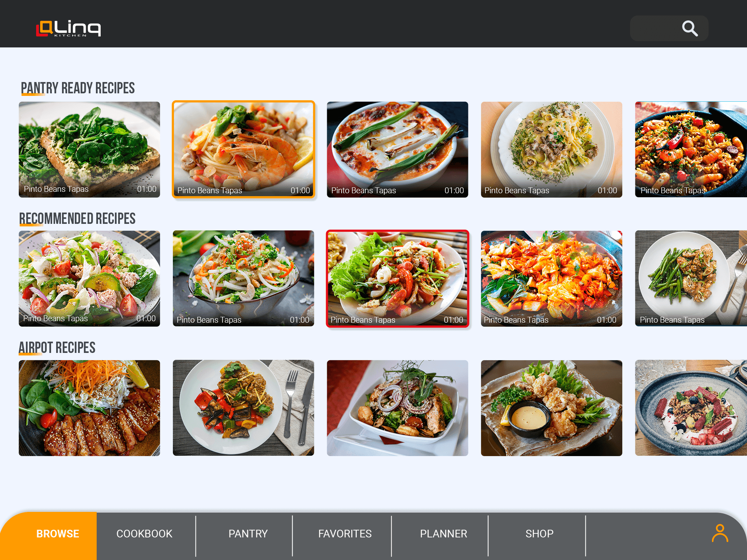Choose the baked leek gratin recipe
747x560 pixels.
point(397,149)
